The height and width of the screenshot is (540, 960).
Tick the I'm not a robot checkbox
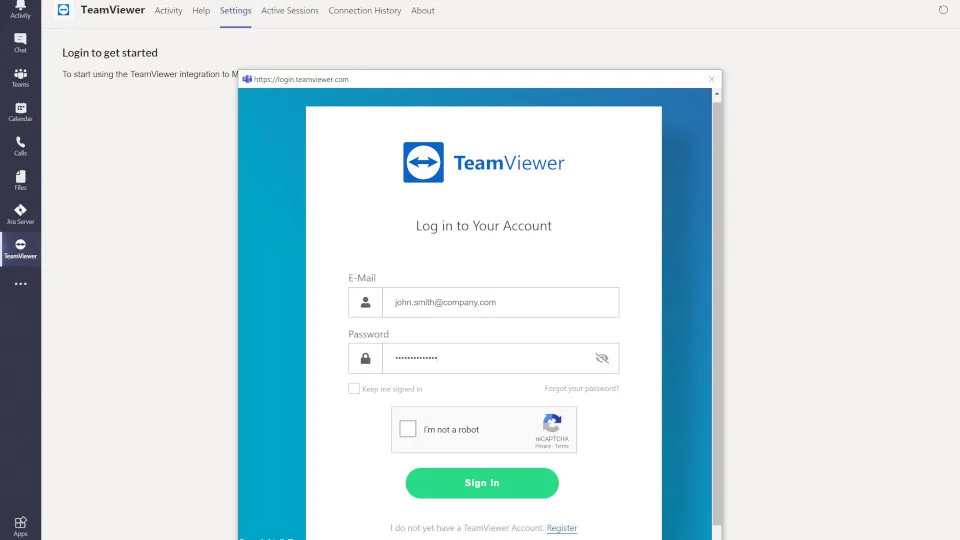(408, 429)
